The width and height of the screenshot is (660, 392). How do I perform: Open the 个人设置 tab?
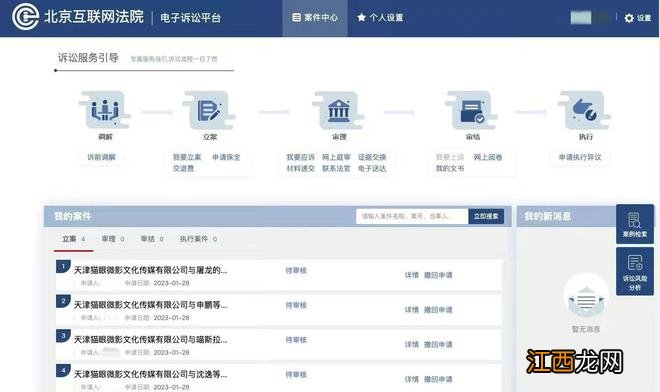(380, 18)
